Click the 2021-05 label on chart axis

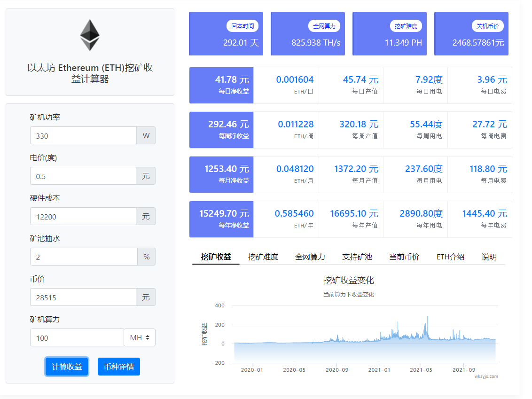tap(421, 370)
